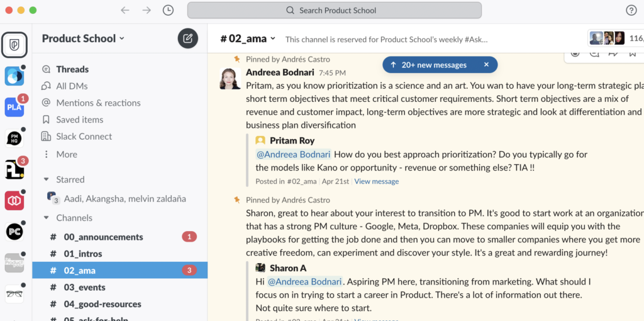Image resolution: width=644 pixels, height=321 pixels.
Task: Click the 7:45 PM message timestamp
Action: coord(332,73)
